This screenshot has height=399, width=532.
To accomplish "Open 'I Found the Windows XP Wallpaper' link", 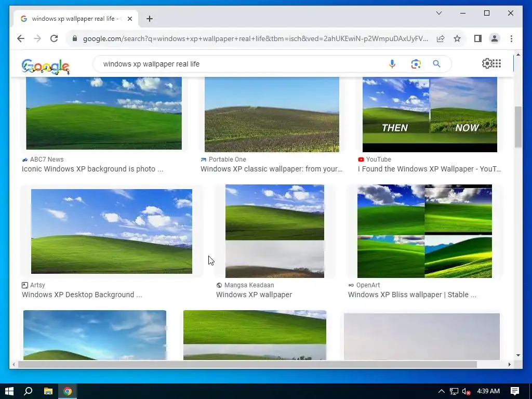I will pos(429,169).
